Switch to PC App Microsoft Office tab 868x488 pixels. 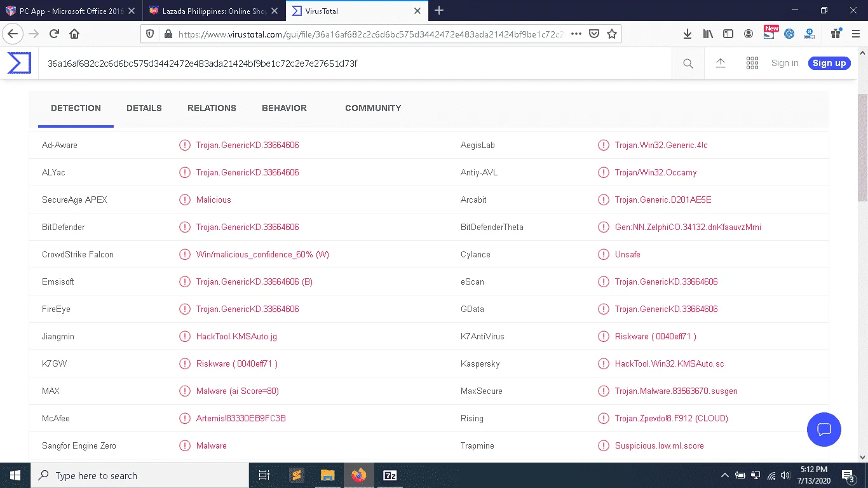click(71, 11)
